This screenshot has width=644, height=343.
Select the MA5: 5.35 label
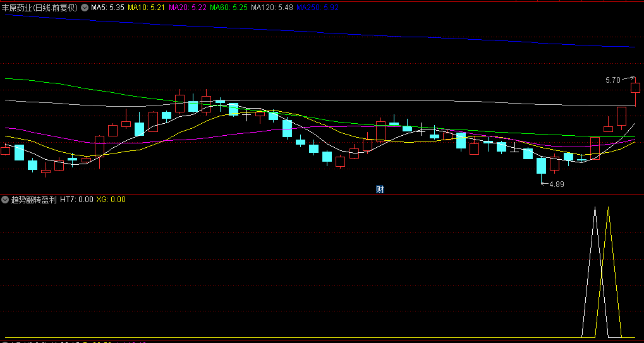107,8
